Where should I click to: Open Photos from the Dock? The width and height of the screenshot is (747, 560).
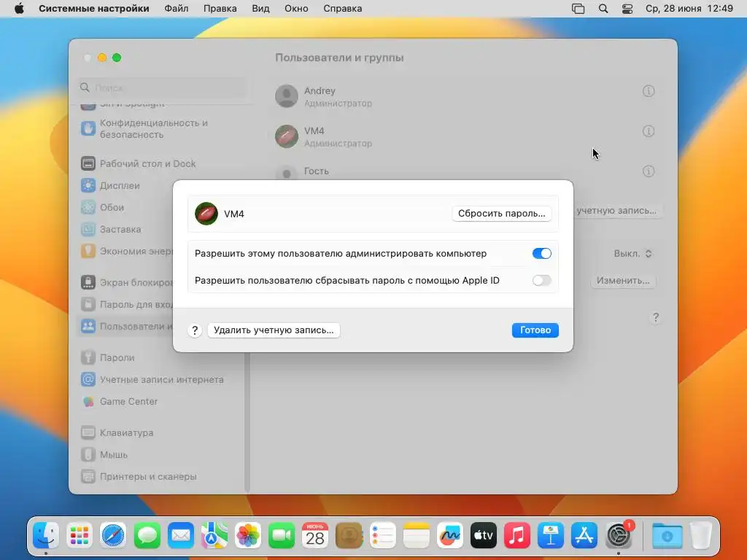tap(248, 535)
